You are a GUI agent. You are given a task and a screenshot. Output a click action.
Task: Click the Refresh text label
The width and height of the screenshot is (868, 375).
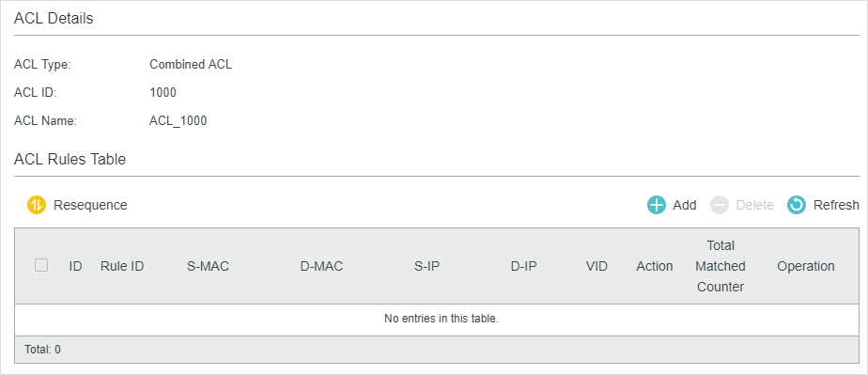[x=836, y=205]
